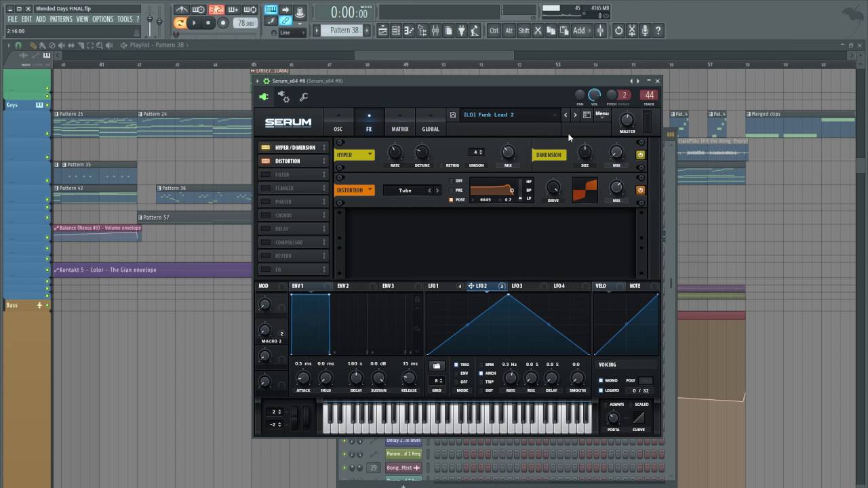Toggle the LFO ANCH checkbox
Image resolution: width=868 pixels, height=488 pixels.
481,373
